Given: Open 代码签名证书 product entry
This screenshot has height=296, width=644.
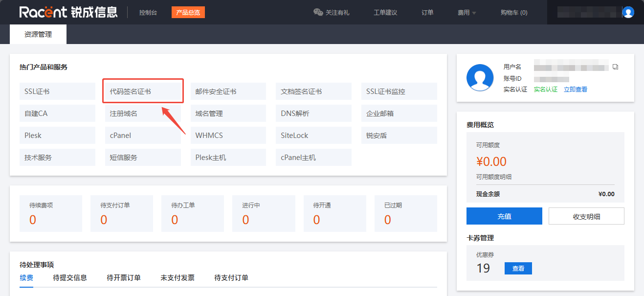Looking at the screenshot, I should [143, 91].
